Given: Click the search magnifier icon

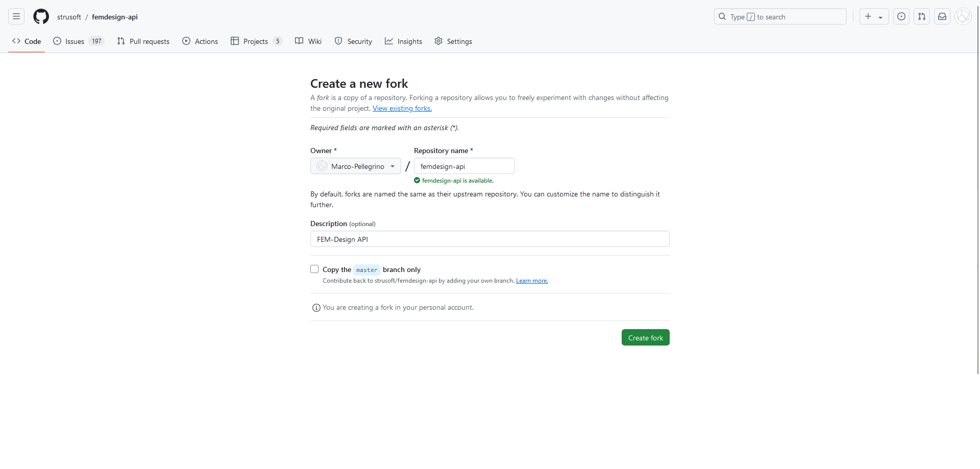Looking at the screenshot, I should coord(722,17).
